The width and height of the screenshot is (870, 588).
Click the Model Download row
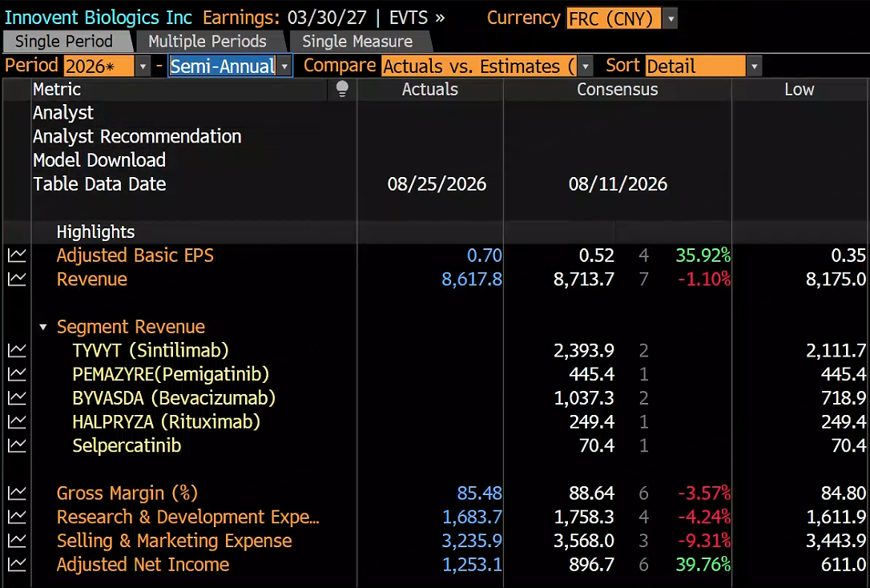click(99, 160)
